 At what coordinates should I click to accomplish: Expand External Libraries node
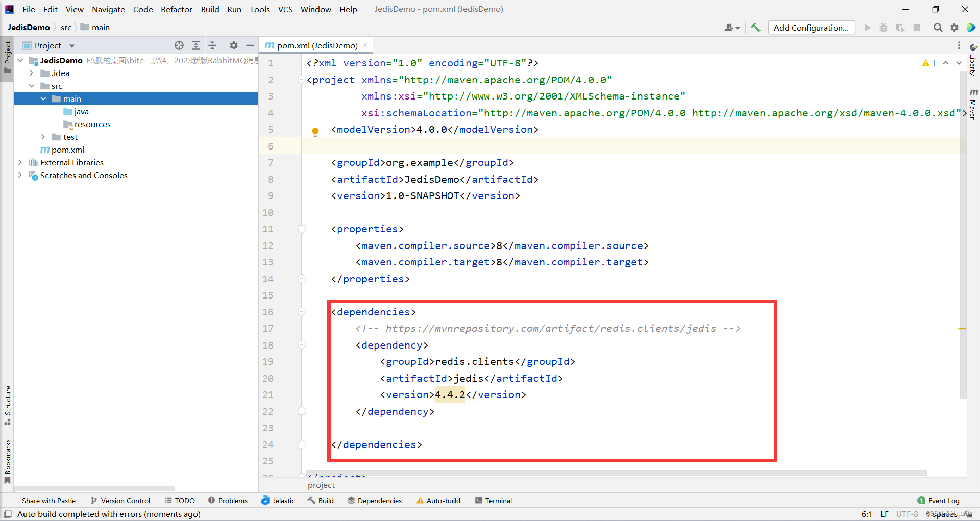pos(20,162)
